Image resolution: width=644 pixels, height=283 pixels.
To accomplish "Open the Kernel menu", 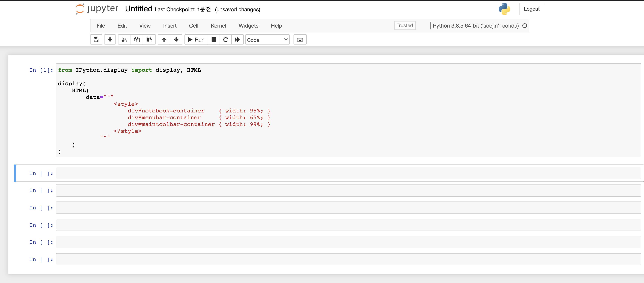I will pyautogui.click(x=218, y=25).
